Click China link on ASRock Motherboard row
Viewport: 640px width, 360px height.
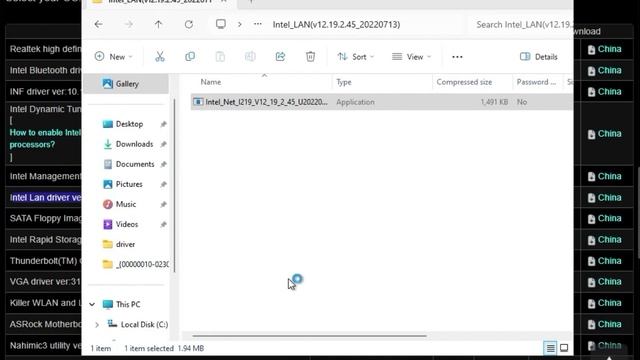[x=604, y=324]
